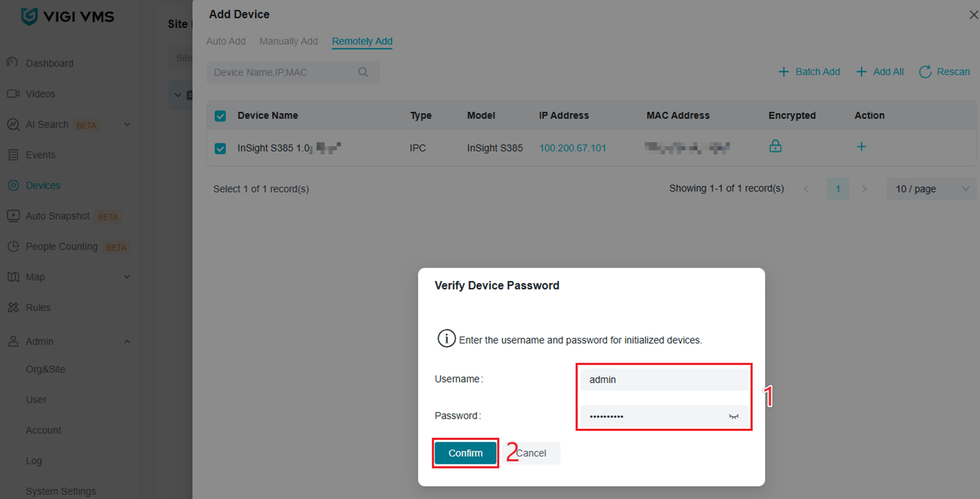Open People Counting section
The image size is (980, 499).
[62, 247]
